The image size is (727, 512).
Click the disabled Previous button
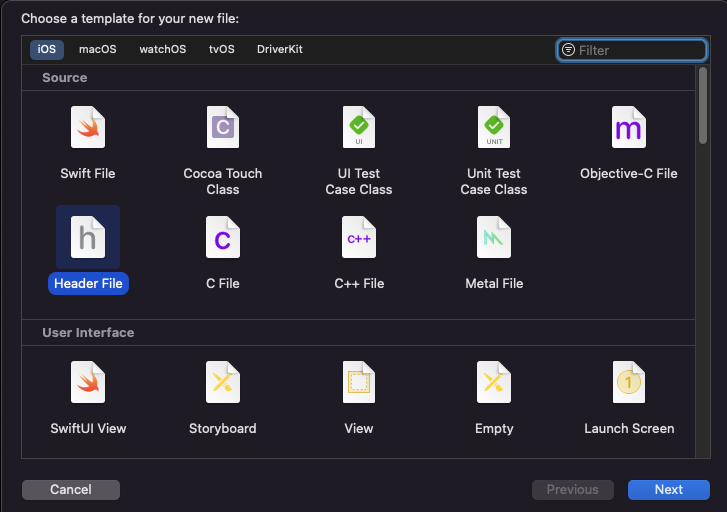coord(573,490)
